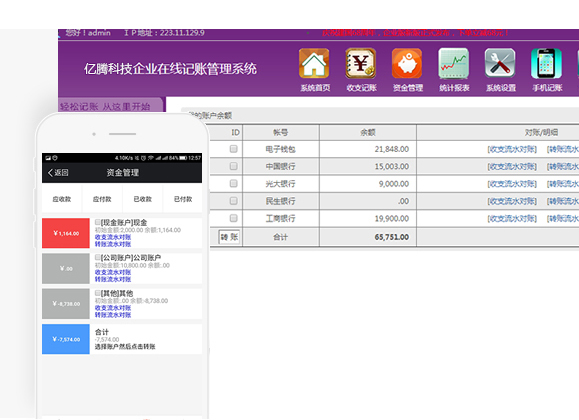Tap the 返回 back arrow on phone
This screenshot has width=579, height=420.
click(x=58, y=173)
